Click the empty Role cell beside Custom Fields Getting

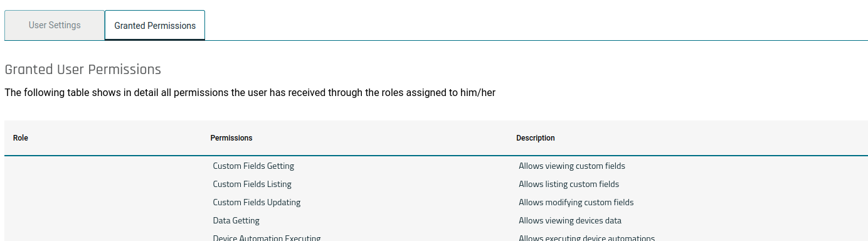(107, 166)
